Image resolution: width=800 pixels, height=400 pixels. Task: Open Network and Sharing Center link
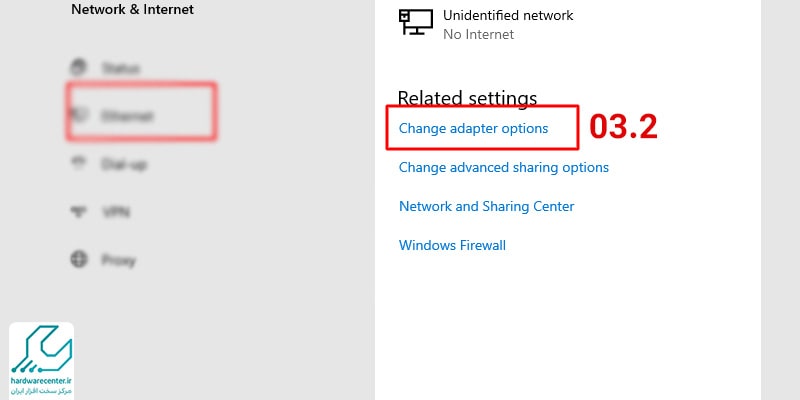coord(486,206)
